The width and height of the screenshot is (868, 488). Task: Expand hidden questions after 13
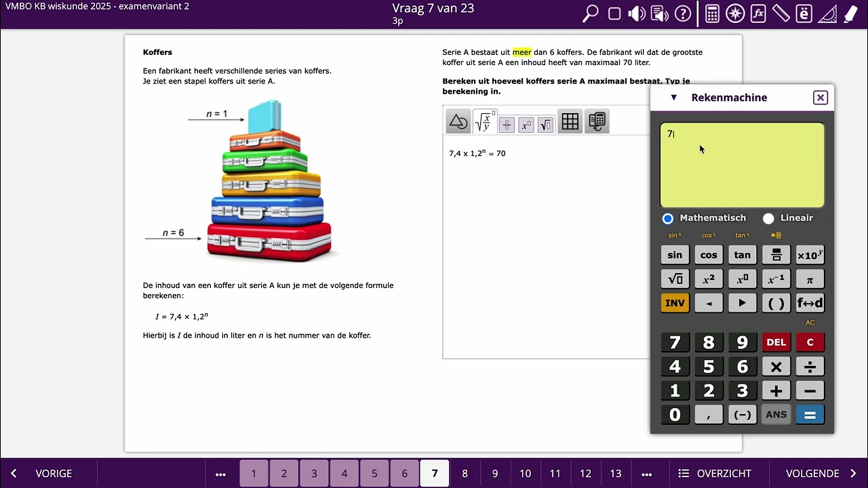[x=646, y=474]
